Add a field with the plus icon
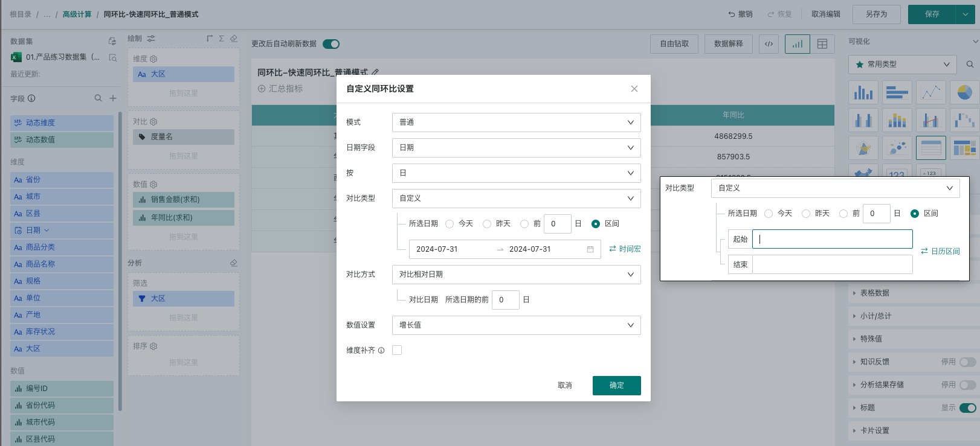The height and width of the screenshot is (446, 980). [113, 98]
